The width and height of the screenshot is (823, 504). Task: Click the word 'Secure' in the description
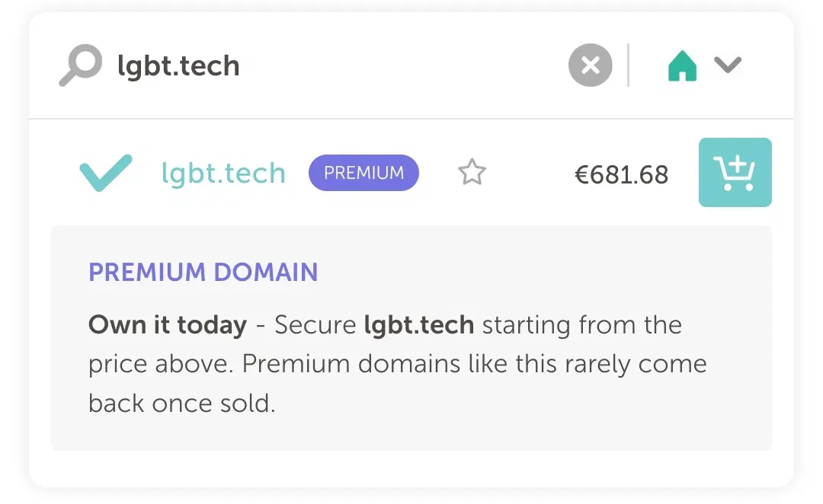pyautogui.click(x=315, y=325)
